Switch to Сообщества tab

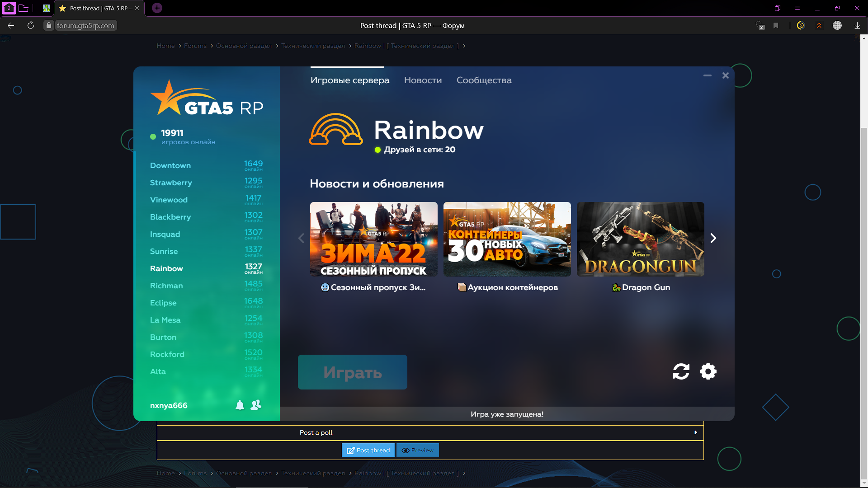(x=483, y=80)
